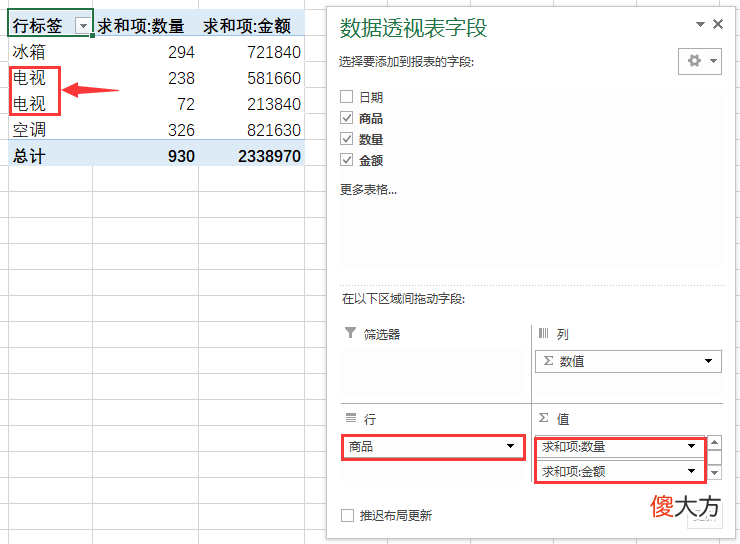Open the row labels filter dropdown

83,26
